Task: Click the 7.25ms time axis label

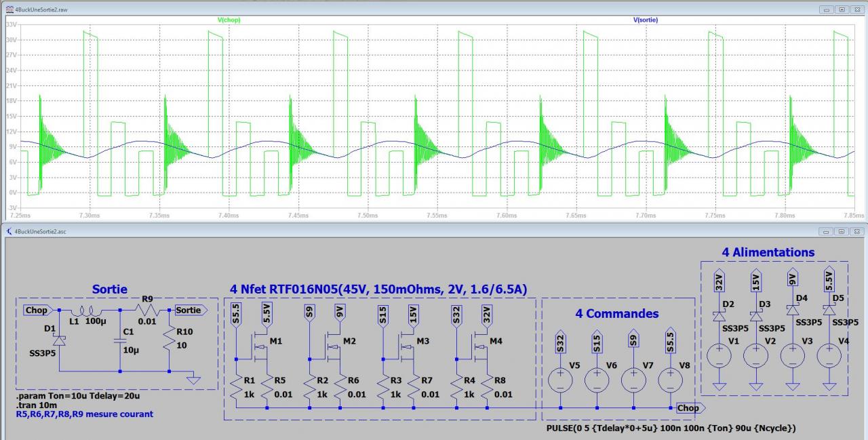Action: pos(20,216)
